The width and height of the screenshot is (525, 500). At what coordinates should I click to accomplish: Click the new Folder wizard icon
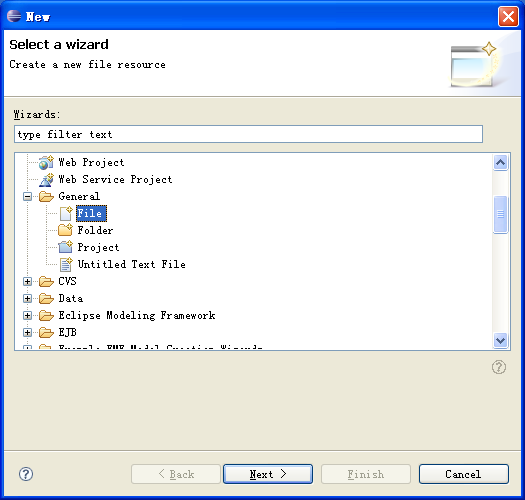tap(65, 230)
